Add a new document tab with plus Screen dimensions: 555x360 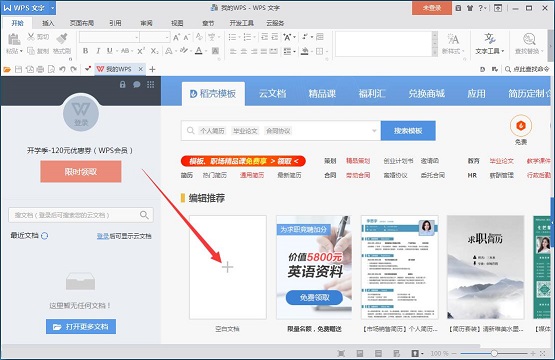tap(152, 69)
